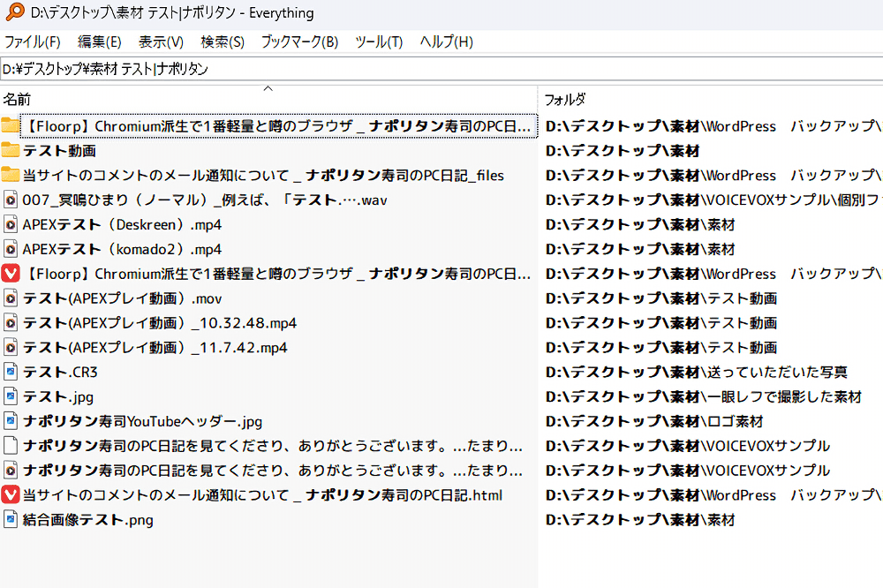Viewport: 883px width, 588px height.
Task: Click folder path of テスト(APEXプレイ動画）.mov row
Action: pos(661,298)
